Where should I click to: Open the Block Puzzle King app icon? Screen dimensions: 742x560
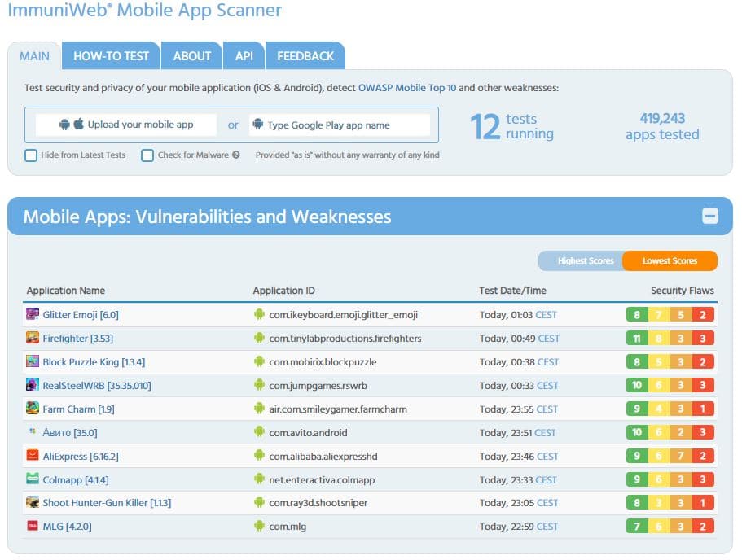(33, 361)
